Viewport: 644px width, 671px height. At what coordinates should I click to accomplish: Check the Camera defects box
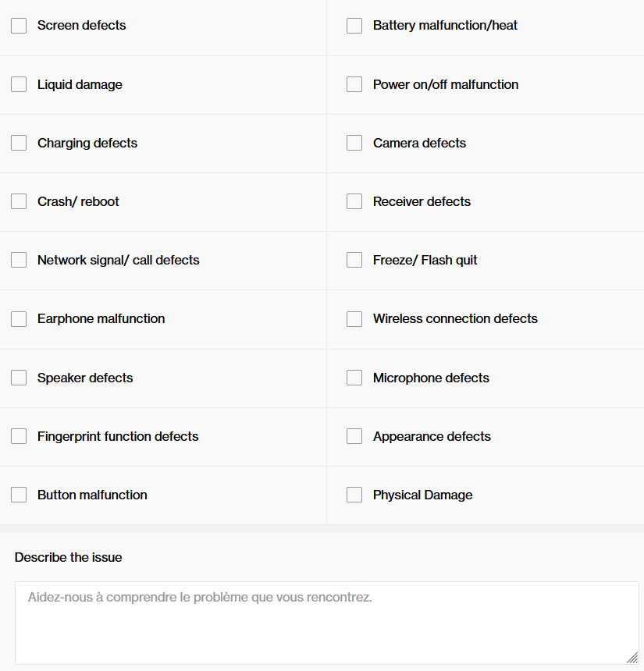pyautogui.click(x=354, y=143)
